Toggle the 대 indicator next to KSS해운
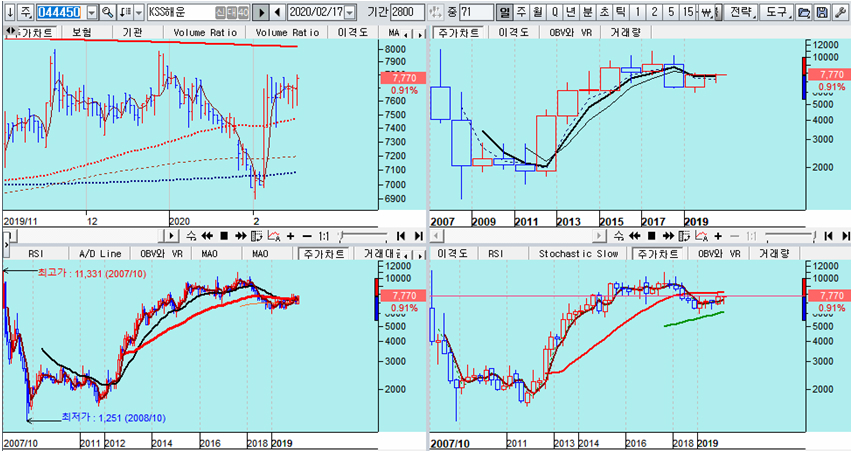The height and width of the screenshot is (451, 853). click(x=232, y=12)
